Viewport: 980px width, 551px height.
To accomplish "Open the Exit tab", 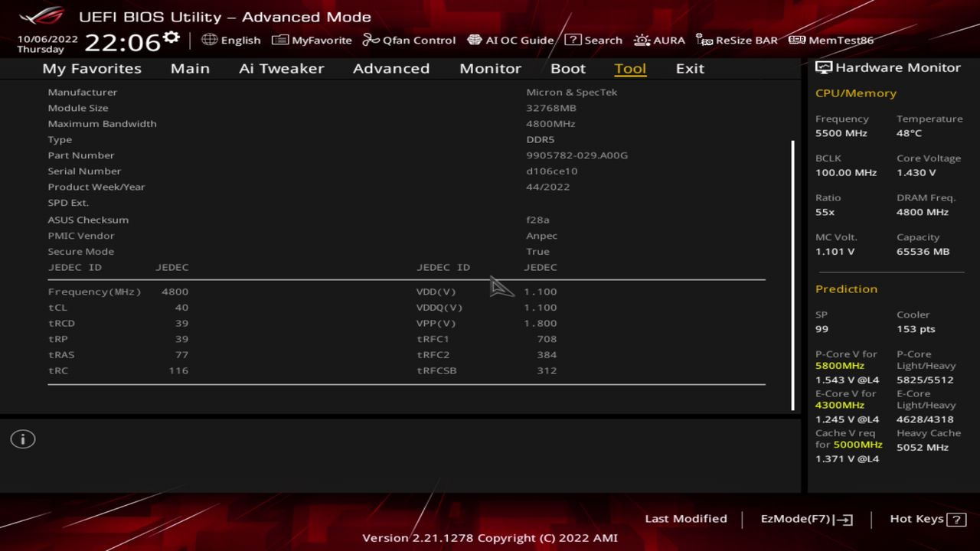I will tap(690, 68).
